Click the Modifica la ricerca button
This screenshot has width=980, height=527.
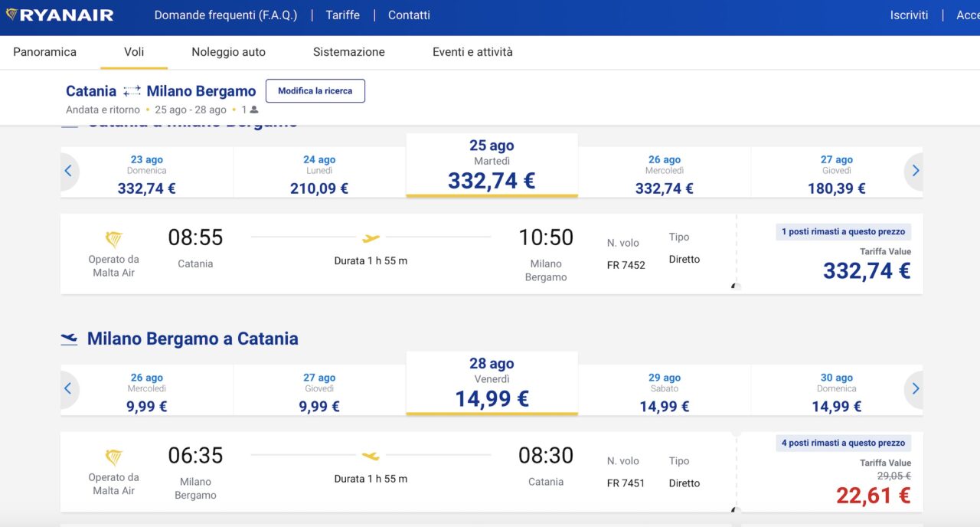pyautogui.click(x=315, y=90)
